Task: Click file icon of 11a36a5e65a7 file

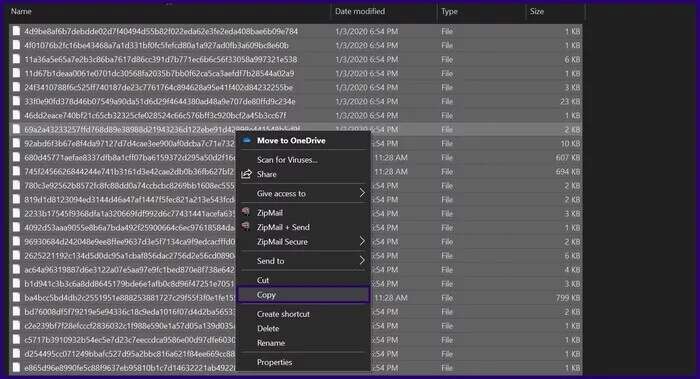Action: pyautogui.click(x=17, y=59)
